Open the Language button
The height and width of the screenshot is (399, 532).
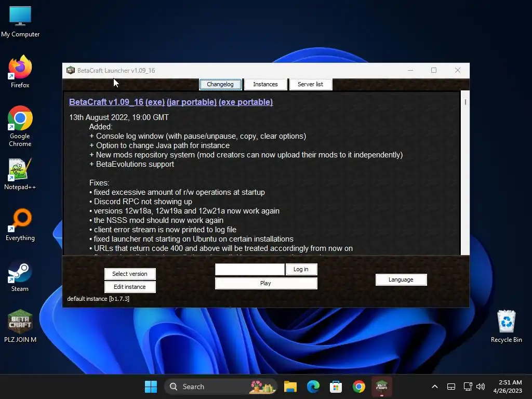click(x=401, y=280)
